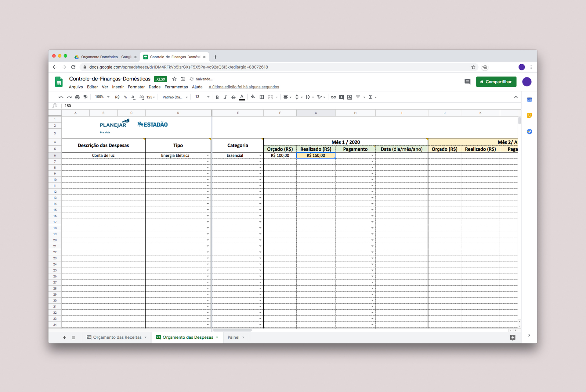Screen dimensions: 586x392
Task: Open the Formatar menu
Action: pyautogui.click(x=136, y=87)
